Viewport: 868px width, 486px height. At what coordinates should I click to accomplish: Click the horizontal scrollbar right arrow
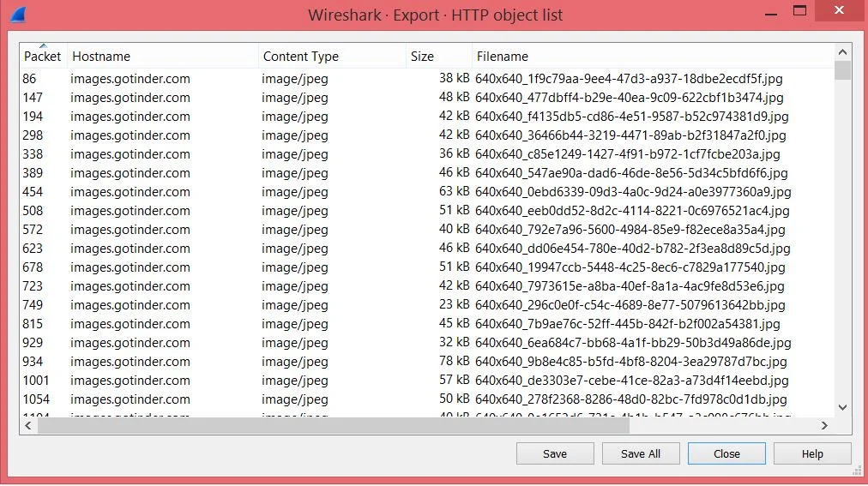tap(824, 425)
